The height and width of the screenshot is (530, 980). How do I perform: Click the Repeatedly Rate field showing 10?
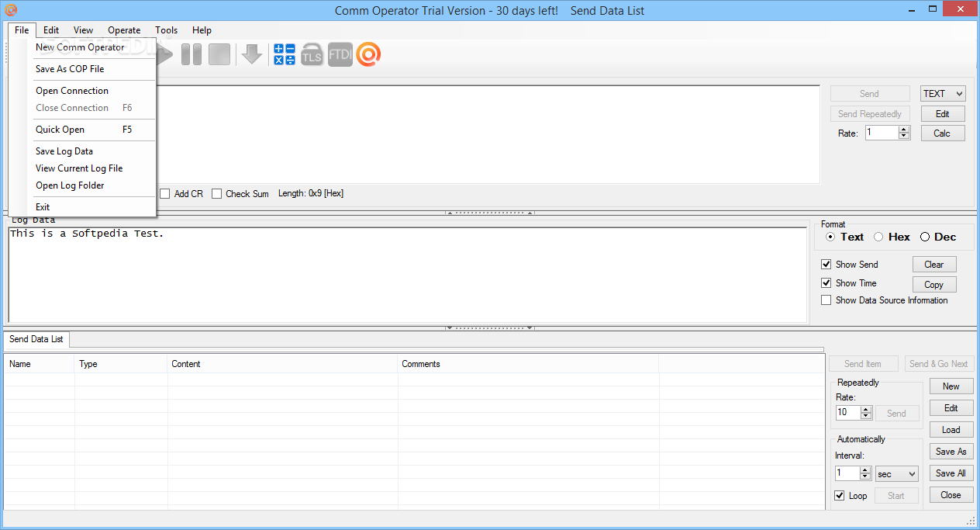pyautogui.click(x=848, y=413)
